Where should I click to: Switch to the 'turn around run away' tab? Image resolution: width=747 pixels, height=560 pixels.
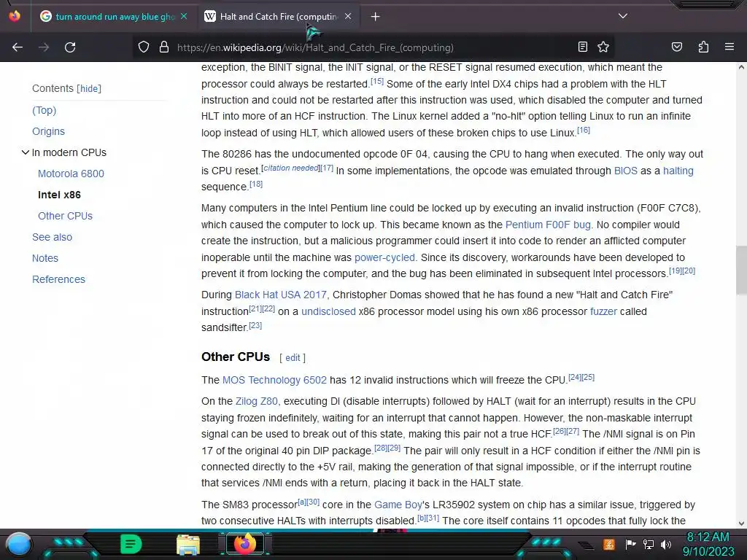pos(113,17)
